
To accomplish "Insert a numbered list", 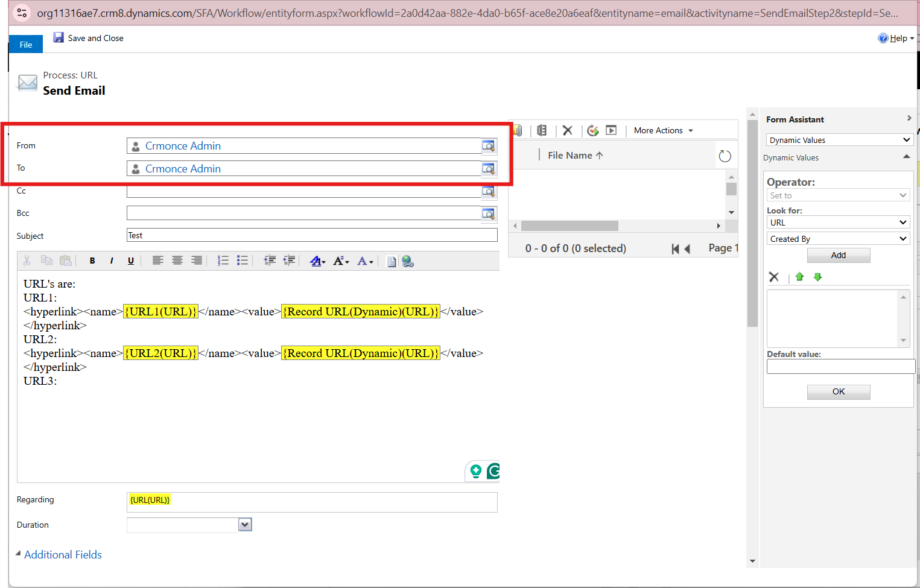I will (x=223, y=261).
